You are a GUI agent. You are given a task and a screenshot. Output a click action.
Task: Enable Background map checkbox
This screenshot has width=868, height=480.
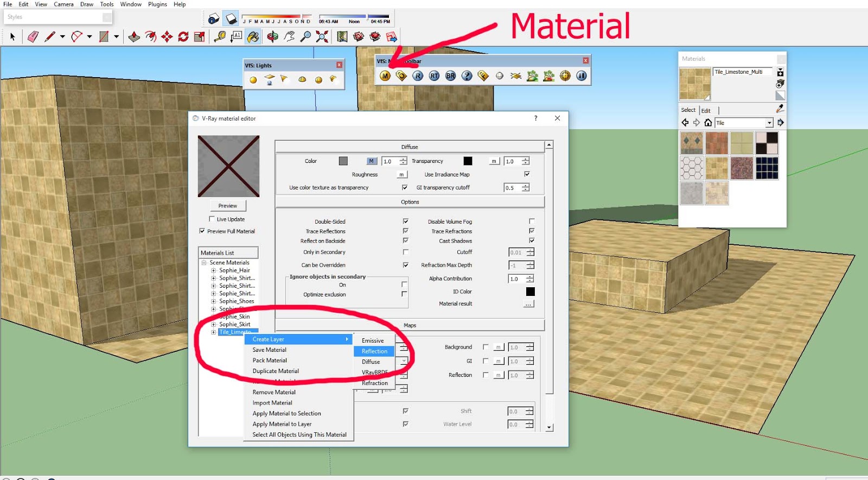(486, 346)
